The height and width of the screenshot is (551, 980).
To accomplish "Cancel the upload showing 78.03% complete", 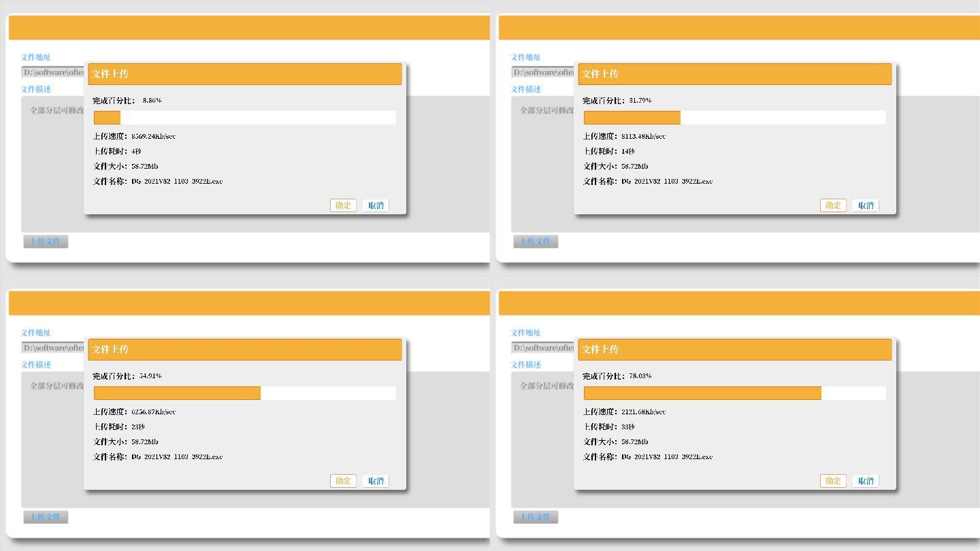I will 866,481.
